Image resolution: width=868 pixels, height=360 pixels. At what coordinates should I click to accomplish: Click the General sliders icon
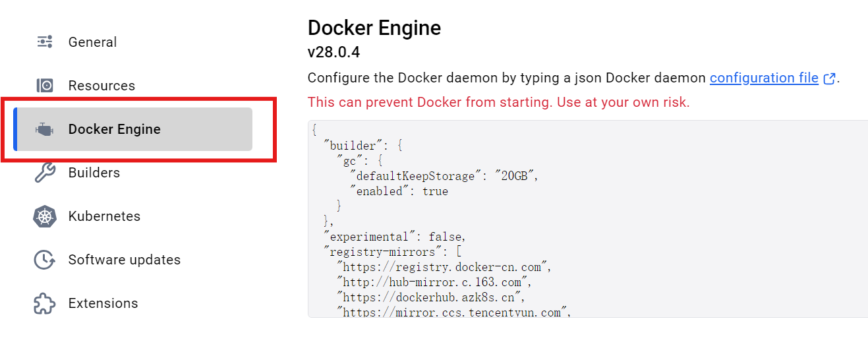[45, 42]
